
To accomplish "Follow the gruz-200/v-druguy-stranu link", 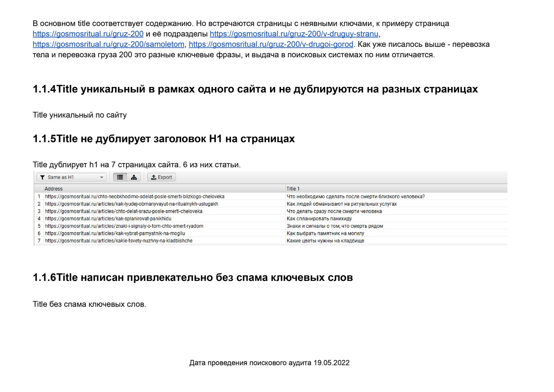I will click(294, 34).
